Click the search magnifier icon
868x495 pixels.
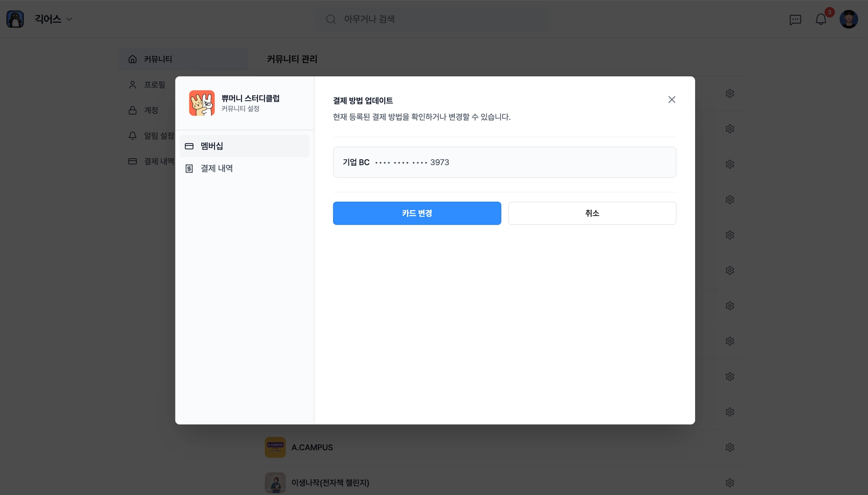pos(331,19)
